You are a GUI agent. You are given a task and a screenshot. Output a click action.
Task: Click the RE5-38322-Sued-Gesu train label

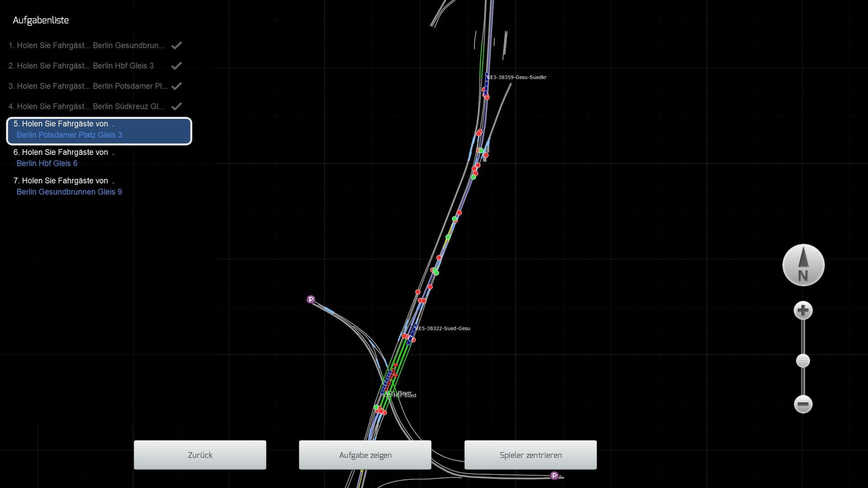(x=443, y=328)
